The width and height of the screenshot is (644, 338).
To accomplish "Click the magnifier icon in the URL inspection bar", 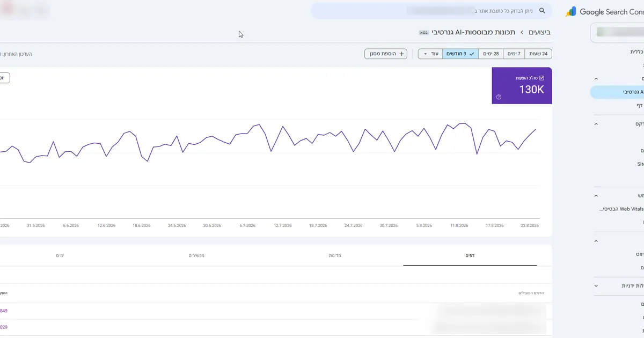I will point(542,11).
